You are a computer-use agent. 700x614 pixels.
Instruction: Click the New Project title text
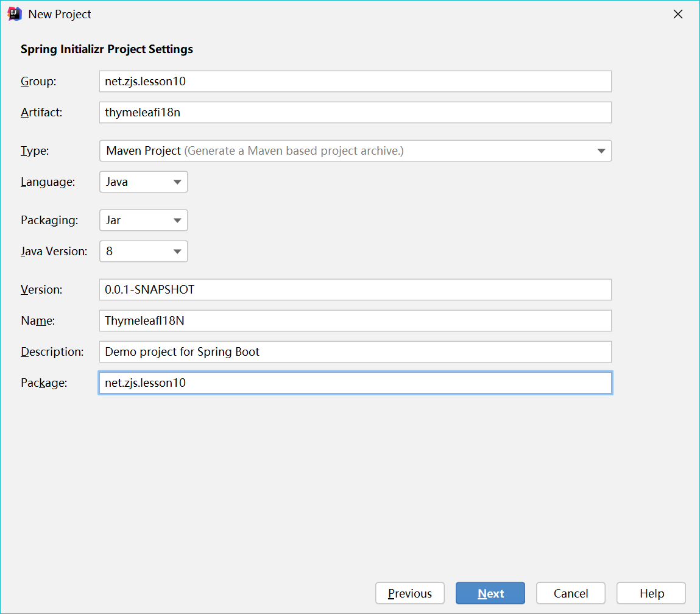tap(59, 14)
